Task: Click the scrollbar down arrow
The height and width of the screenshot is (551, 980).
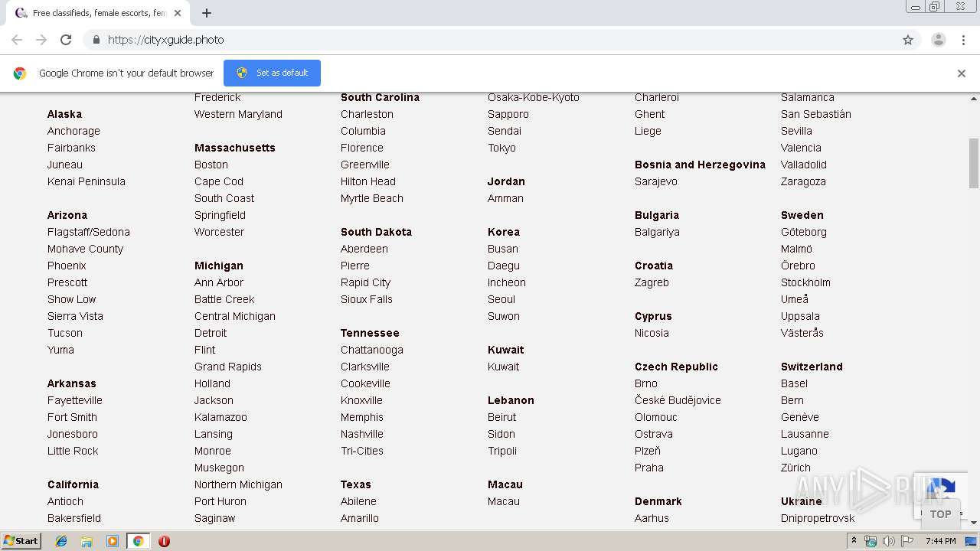Action: tap(974, 523)
